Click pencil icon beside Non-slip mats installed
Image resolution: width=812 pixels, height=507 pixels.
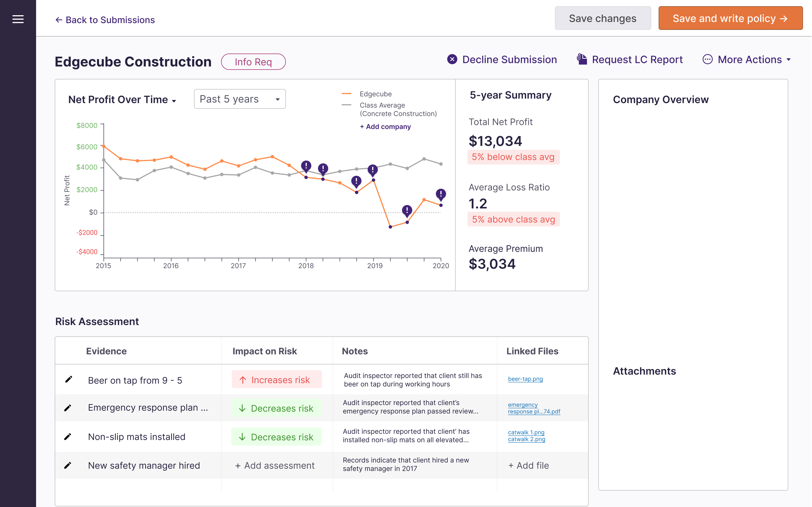coord(68,437)
